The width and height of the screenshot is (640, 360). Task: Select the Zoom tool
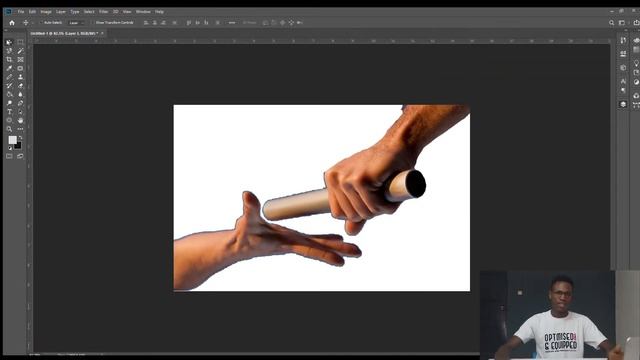tap(9, 129)
